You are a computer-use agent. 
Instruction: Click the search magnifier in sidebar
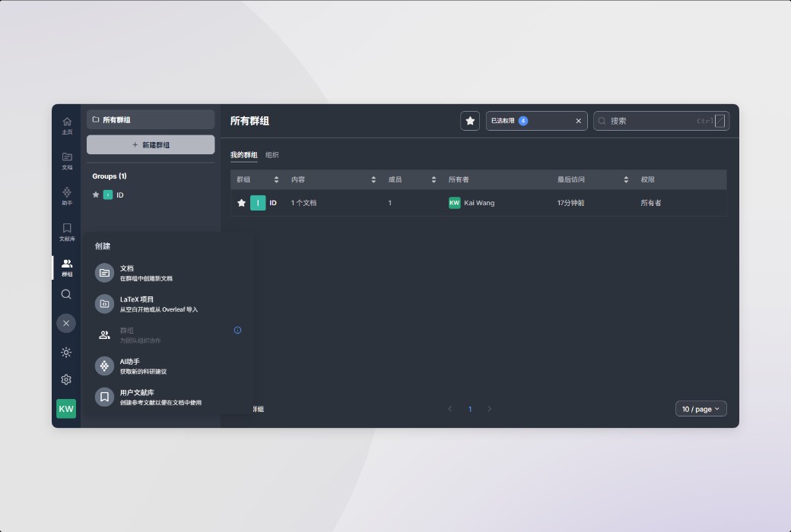tap(66, 294)
